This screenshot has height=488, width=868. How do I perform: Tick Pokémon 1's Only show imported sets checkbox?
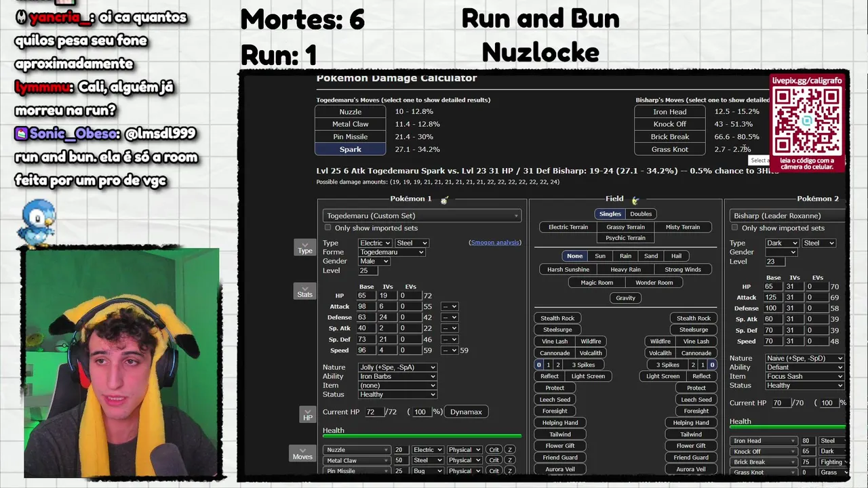click(328, 228)
